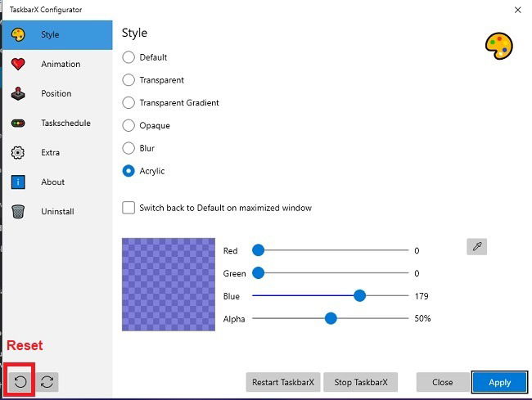Viewport: 532px width, 400px height.
Task: Click the Style palette icon in sidebar
Action: pos(18,34)
